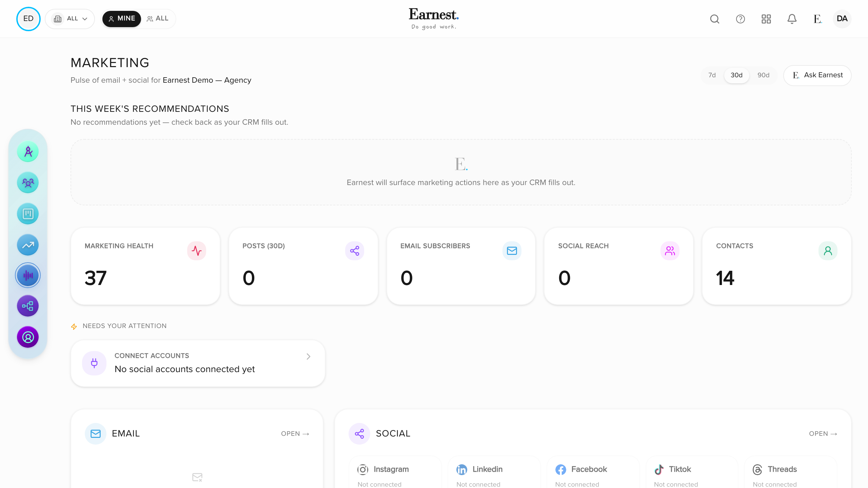Click the Connect Accounts plug icon
The height and width of the screenshot is (488, 868).
click(94, 363)
